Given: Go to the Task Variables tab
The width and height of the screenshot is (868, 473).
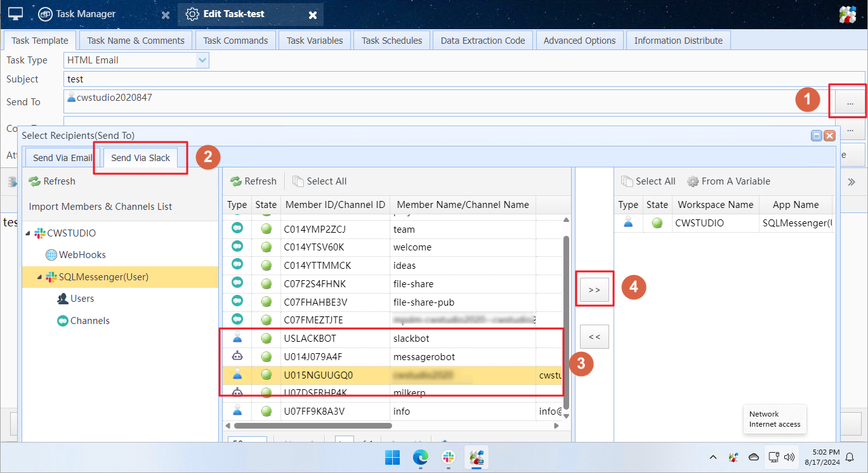Looking at the screenshot, I should [x=315, y=41].
